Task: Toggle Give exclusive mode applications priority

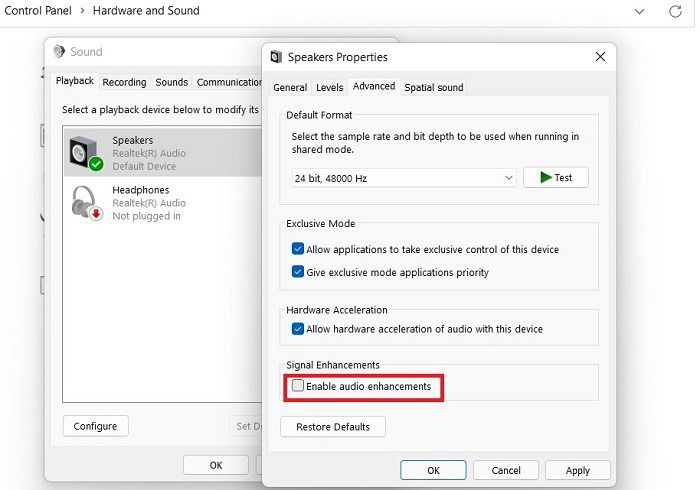Action: 297,271
